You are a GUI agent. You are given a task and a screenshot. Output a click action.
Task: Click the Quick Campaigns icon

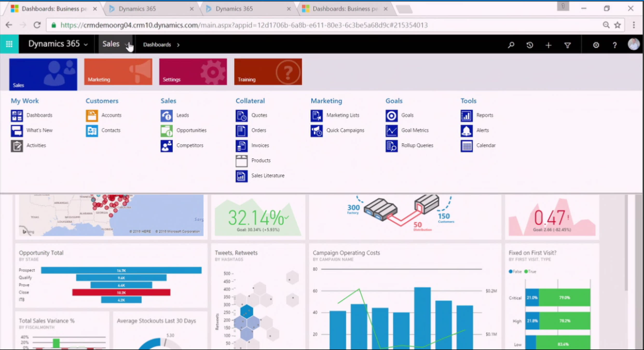(x=317, y=130)
